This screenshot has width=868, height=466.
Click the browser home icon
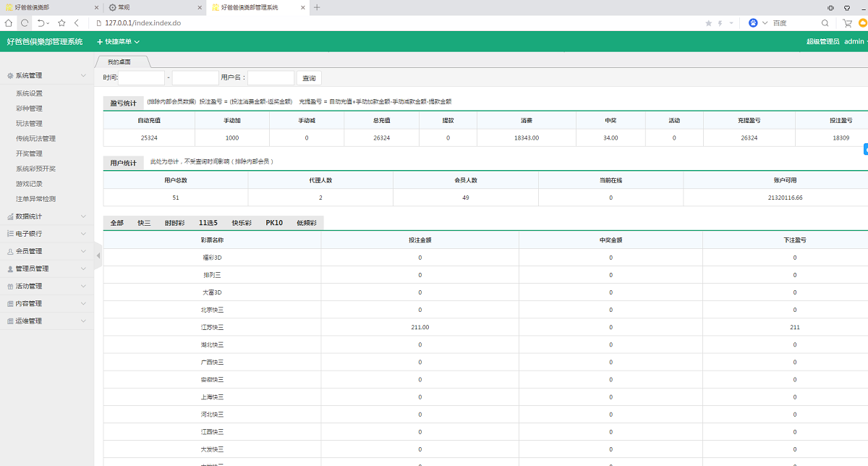tap(8, 23)
